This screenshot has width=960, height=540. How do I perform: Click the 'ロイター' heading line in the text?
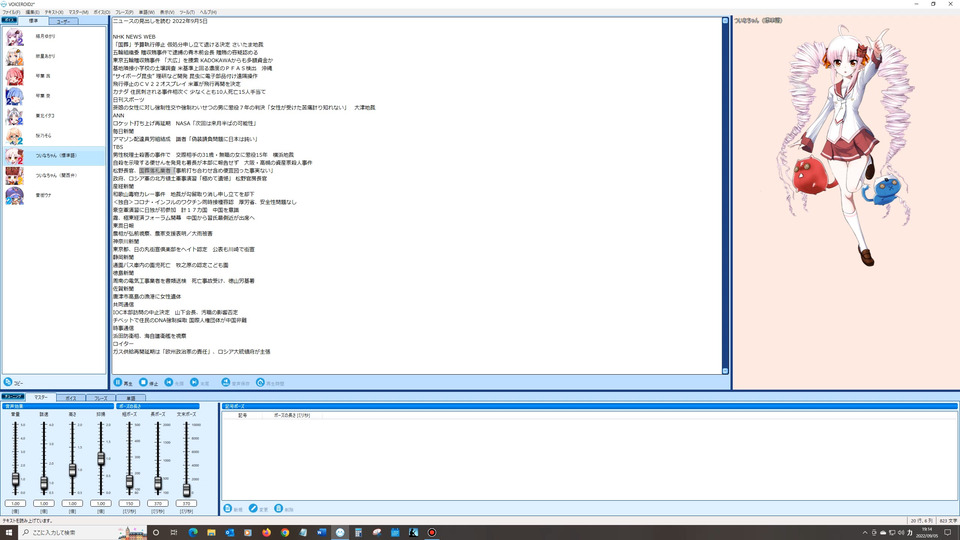pos(123,344)
